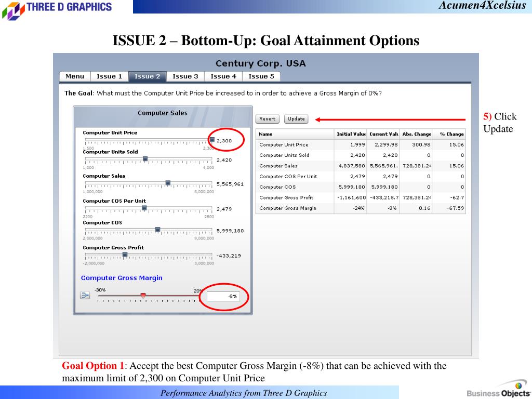Click the red Computer Gross Margin slider marker
This screenshot has width=532, height=399.
143,296
